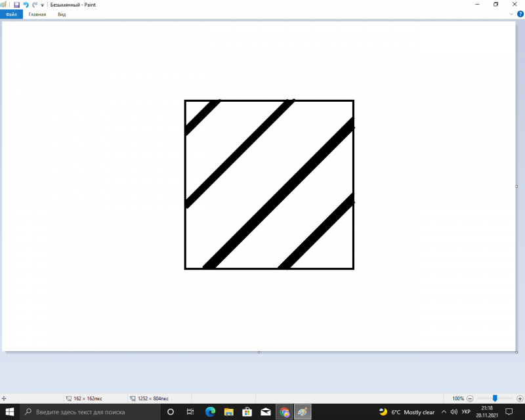Click the zoom slider handle

coord(495,398)
